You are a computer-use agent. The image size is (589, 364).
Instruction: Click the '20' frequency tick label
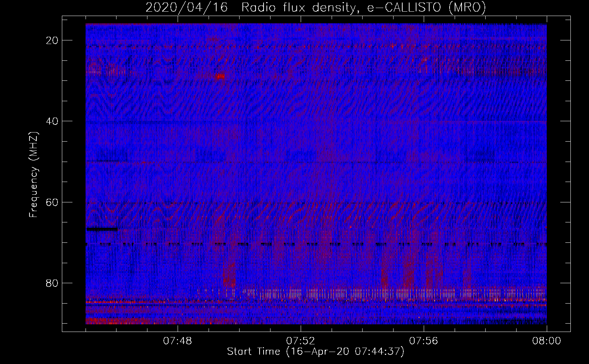click(52, 40)
